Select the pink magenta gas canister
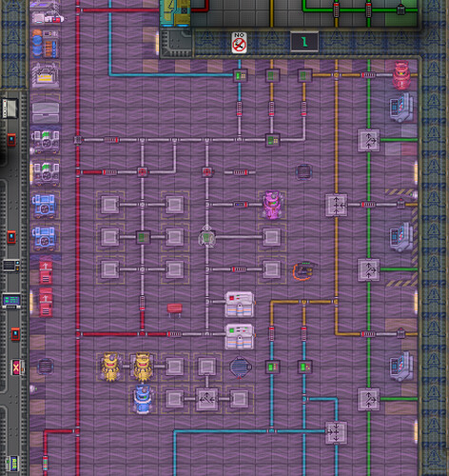The height and width of the screenshot is (476, 449). click(x=272, y=205)
